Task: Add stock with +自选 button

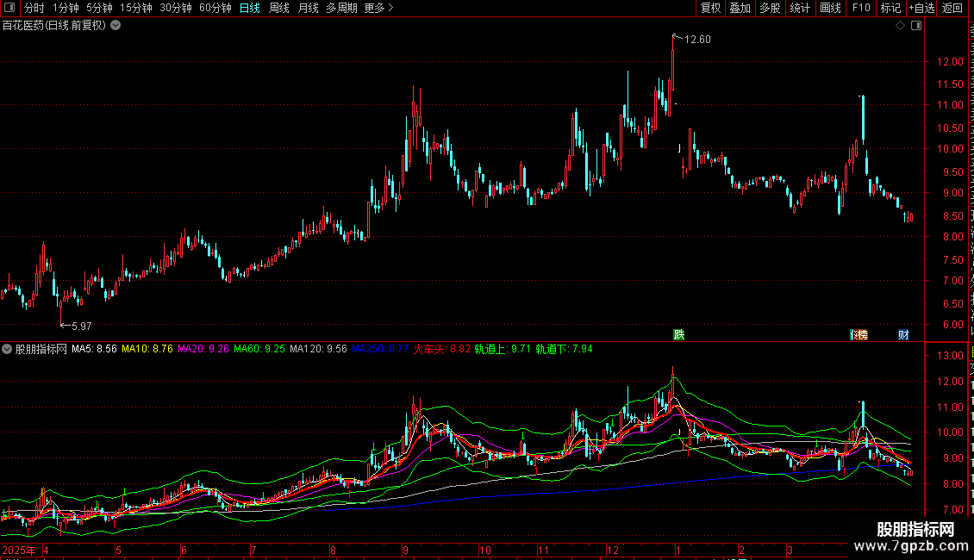Action: [921, 8]
